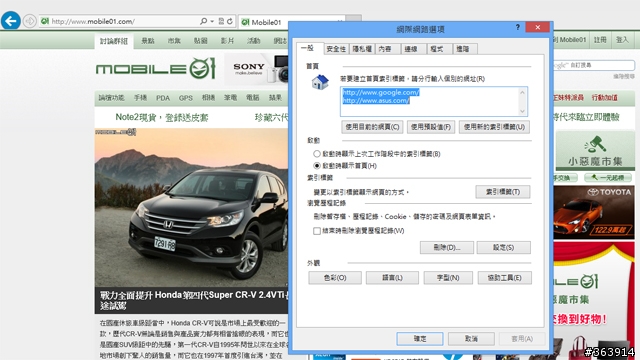Open the 景點 site nav item
This screenshot has width=640, height=360.
pos(148,40)
